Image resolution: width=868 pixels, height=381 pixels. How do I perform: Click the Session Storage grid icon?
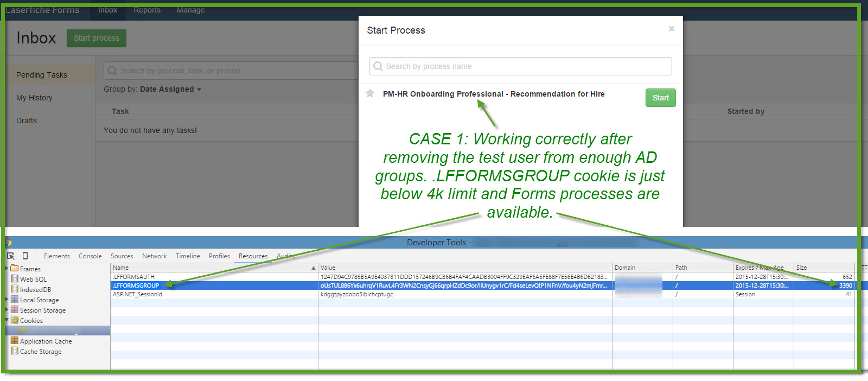tap(15, 309)
